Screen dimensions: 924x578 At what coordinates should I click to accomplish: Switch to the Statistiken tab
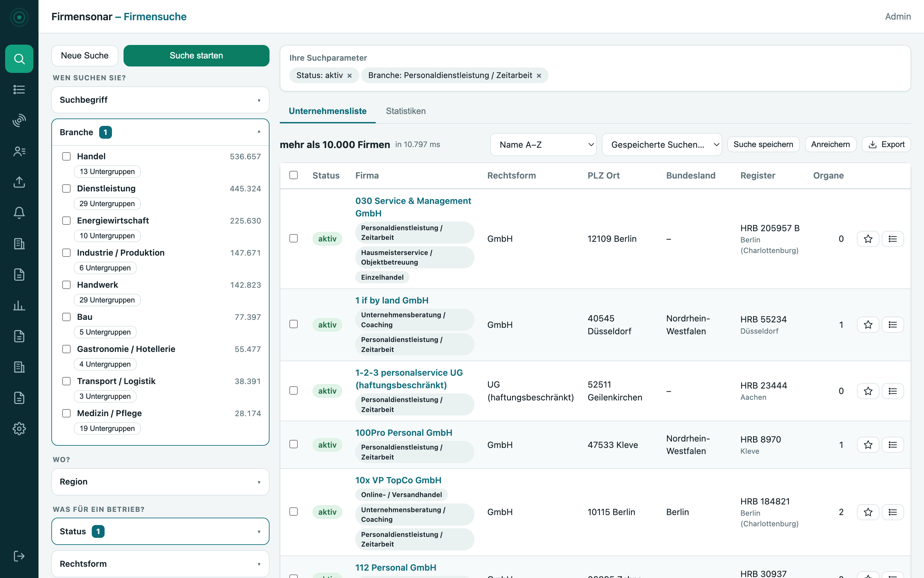coord(406,111)
